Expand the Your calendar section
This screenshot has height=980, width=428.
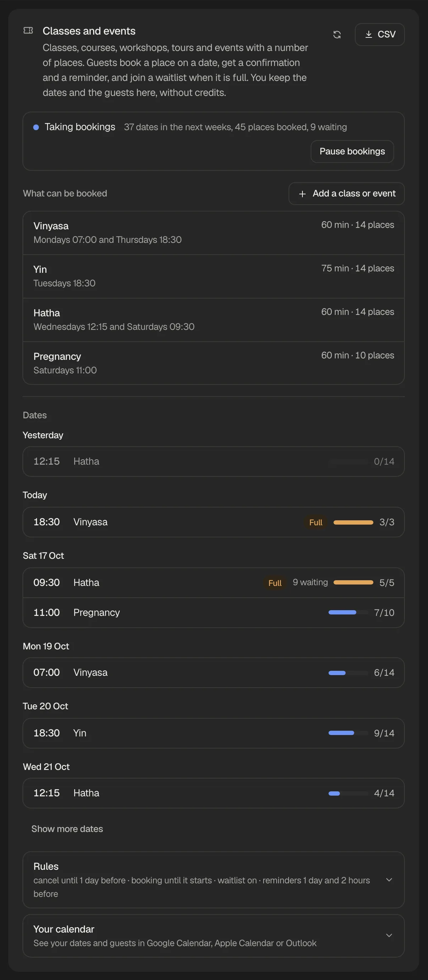coord(213,935)
